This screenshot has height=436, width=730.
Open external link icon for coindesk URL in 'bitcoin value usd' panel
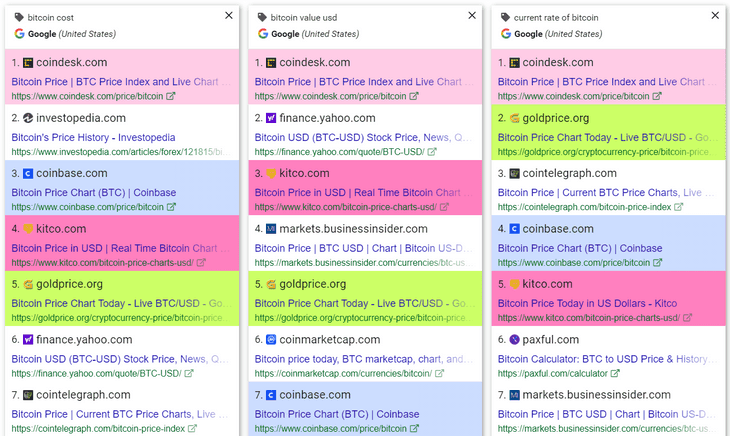coord(414,96)
